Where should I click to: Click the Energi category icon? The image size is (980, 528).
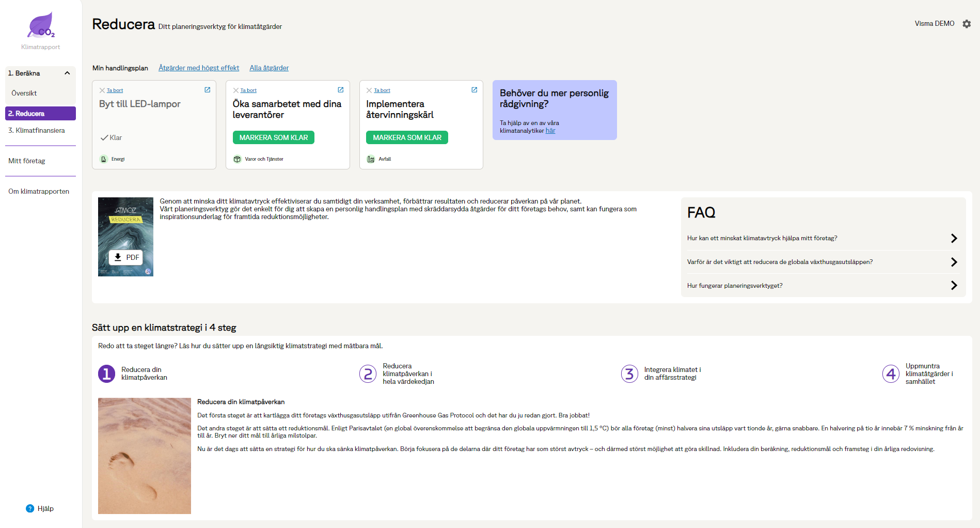(104, 159)
